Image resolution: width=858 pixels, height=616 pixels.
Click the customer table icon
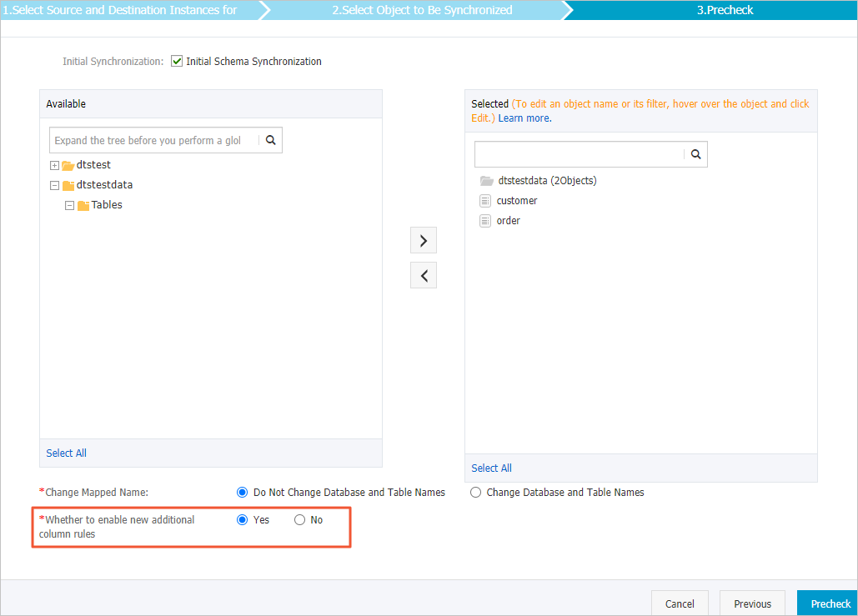[485, 201]
